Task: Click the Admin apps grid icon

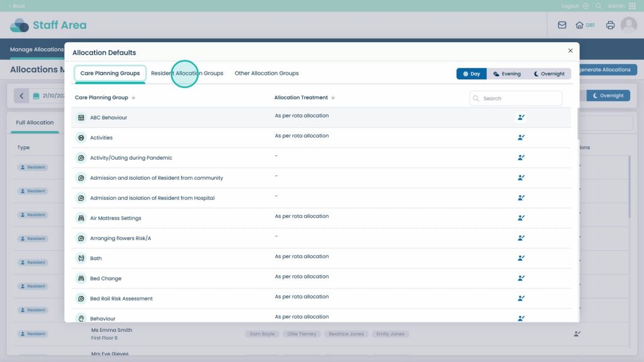Action: pos(632,6)
